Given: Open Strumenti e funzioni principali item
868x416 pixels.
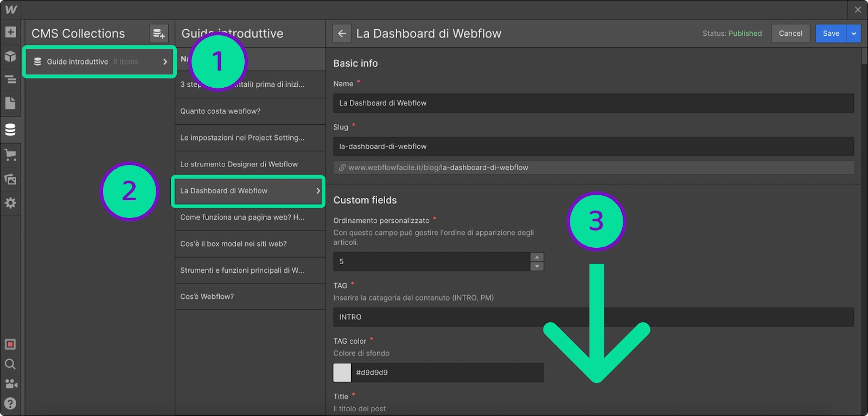Looking at the screenshot, I should tap(250, 270).
